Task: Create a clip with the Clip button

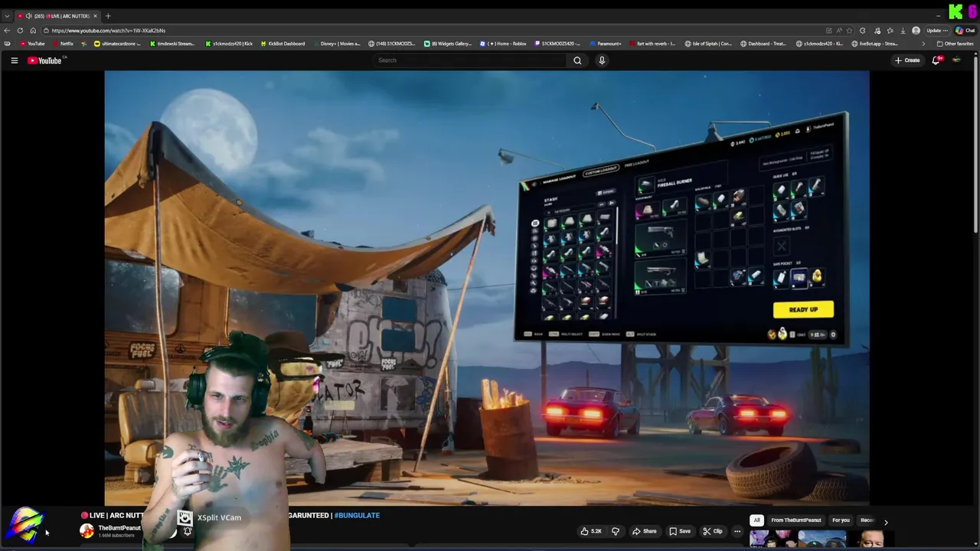Action: (713, 531)
